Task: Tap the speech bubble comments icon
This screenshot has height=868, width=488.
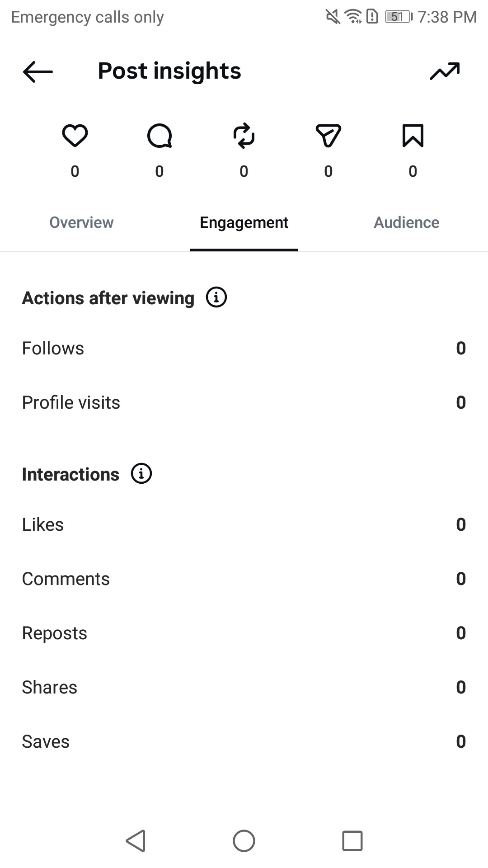Action: (x=160, y=136)
